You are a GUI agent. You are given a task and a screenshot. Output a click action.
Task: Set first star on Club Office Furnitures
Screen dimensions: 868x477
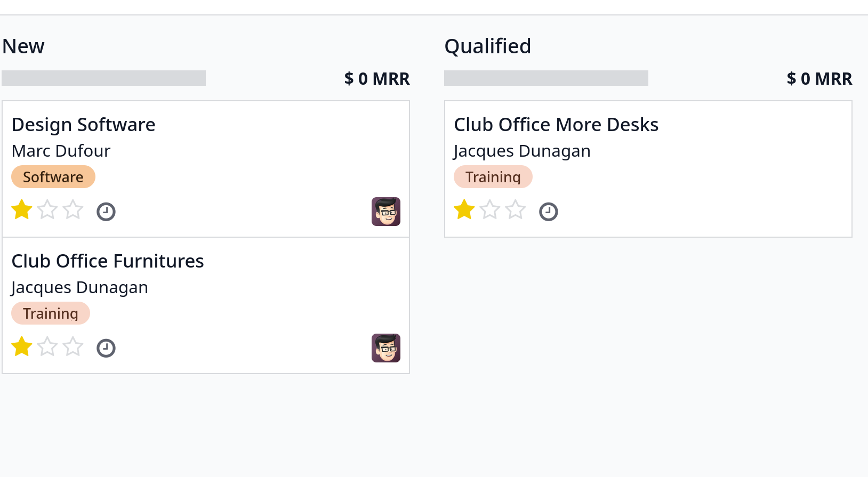click(x=22, y=346)
